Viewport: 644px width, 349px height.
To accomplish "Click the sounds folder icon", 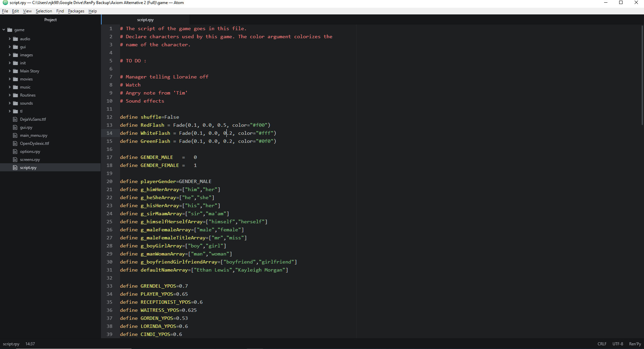I will (x=16, y=103).
